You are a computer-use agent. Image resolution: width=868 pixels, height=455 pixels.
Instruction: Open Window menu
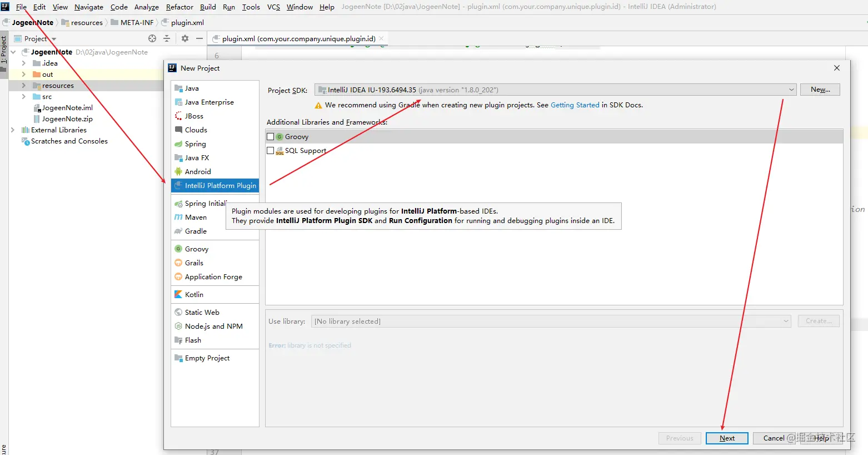tap(300, 7)
